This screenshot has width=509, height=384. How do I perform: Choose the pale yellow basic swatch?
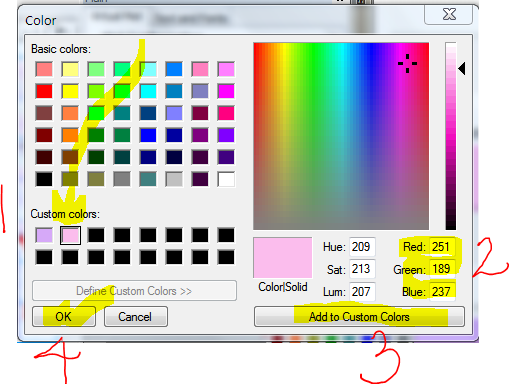coord(70,69)
